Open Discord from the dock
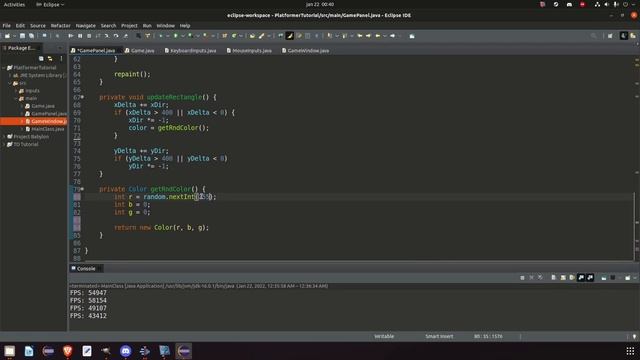640x360 pixels. click(125, 351)
